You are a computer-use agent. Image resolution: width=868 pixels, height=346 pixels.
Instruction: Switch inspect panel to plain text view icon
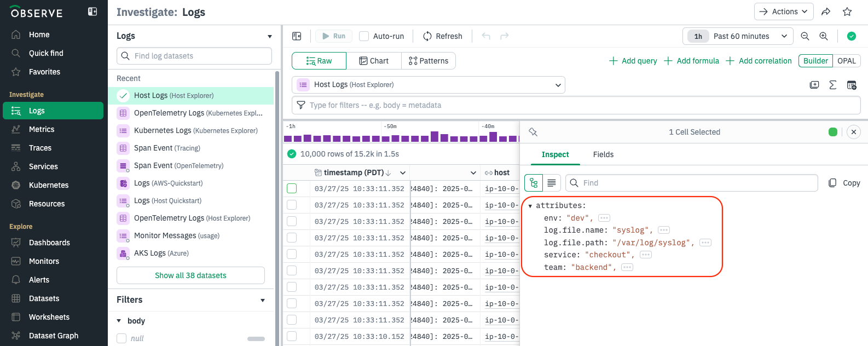coord(552,183)
